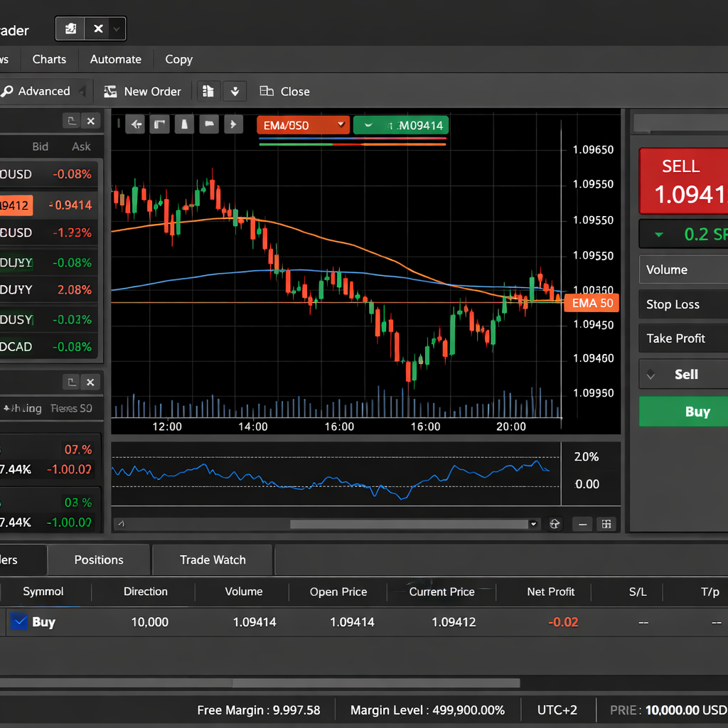Open the Trade Watch tab
The height and width of the screenshot is (728, 728).
coord(213,560)
